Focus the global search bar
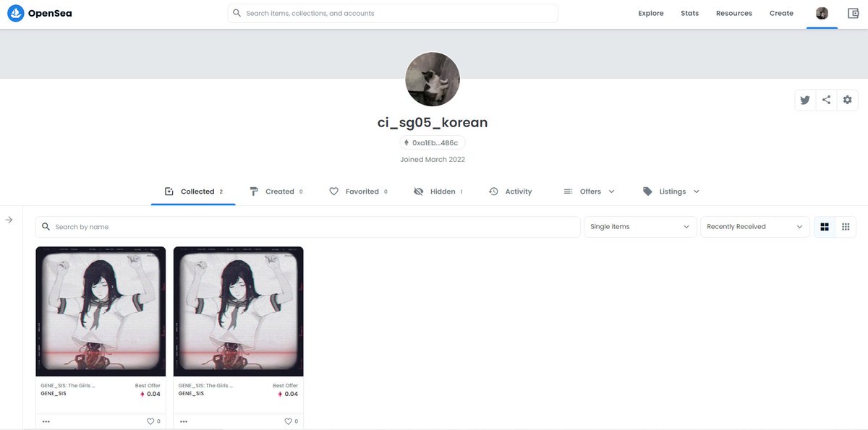Image resolution: width=868 pixels, height=430 pixels. point(393,13)
